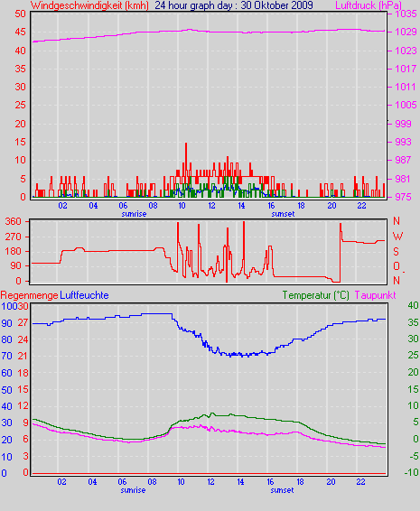
Task: Click the W compass label on direction chart
Action: click(x=397, y=237)
